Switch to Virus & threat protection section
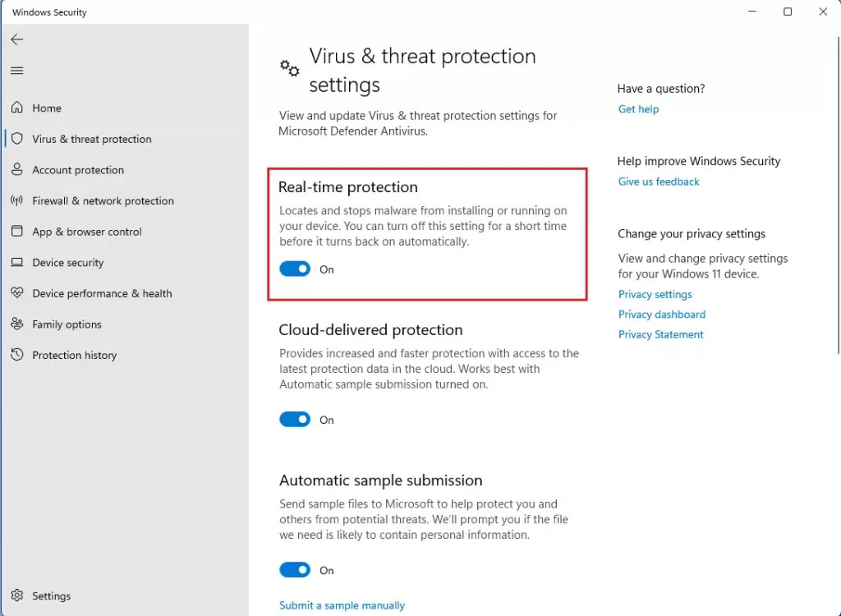The width and height of the screenshot is (841, 616). (91, 139)
